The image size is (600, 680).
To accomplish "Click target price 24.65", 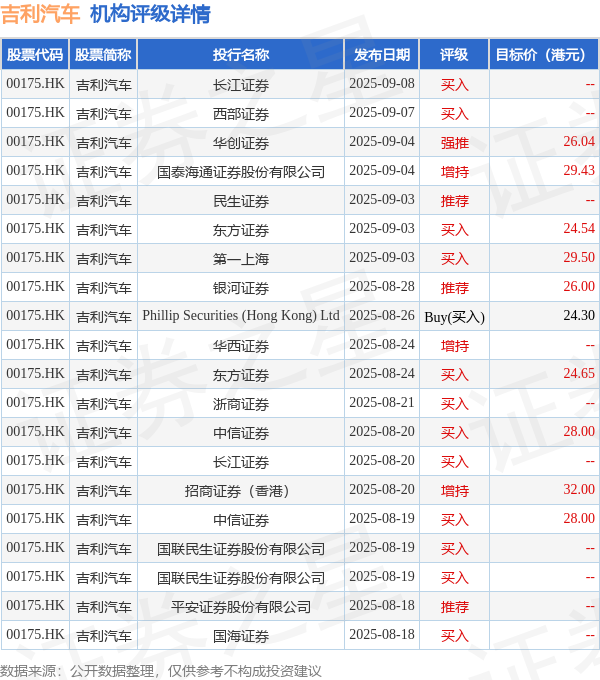I will click(579, 373).
